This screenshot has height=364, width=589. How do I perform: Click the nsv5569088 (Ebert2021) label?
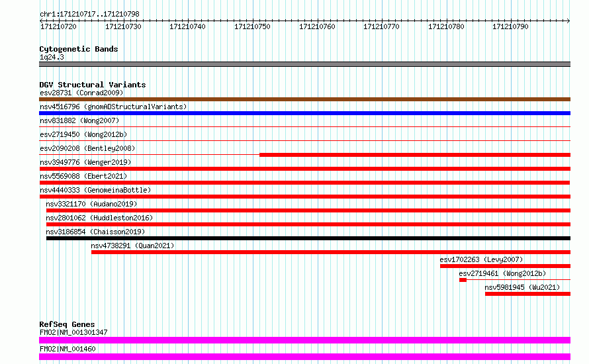83,176
